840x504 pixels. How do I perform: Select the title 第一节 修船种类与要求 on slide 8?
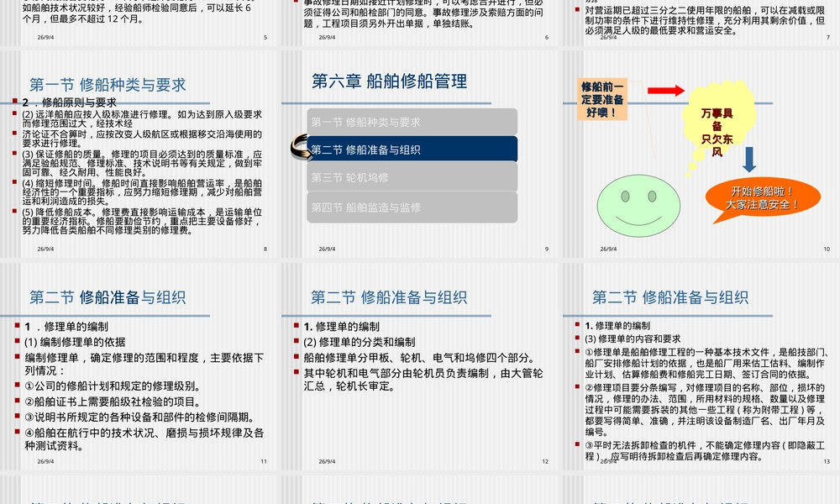point(108,84)
